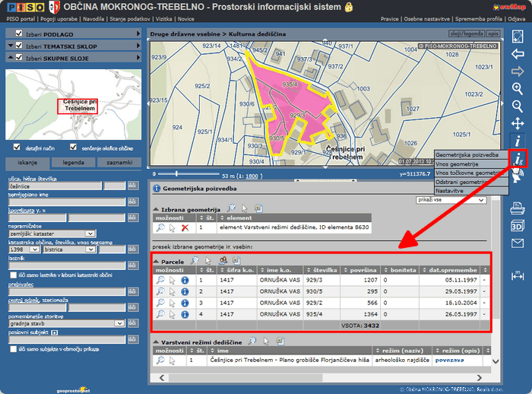Open the 'Navodila' link in header
Viewport: 532px width, 394px height.
point(95,17)
